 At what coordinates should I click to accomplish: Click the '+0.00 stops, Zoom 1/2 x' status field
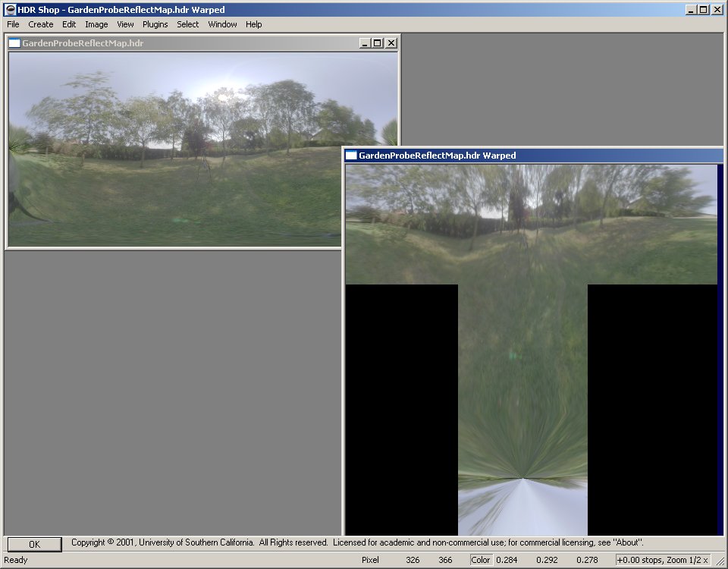tap(663, 560)
